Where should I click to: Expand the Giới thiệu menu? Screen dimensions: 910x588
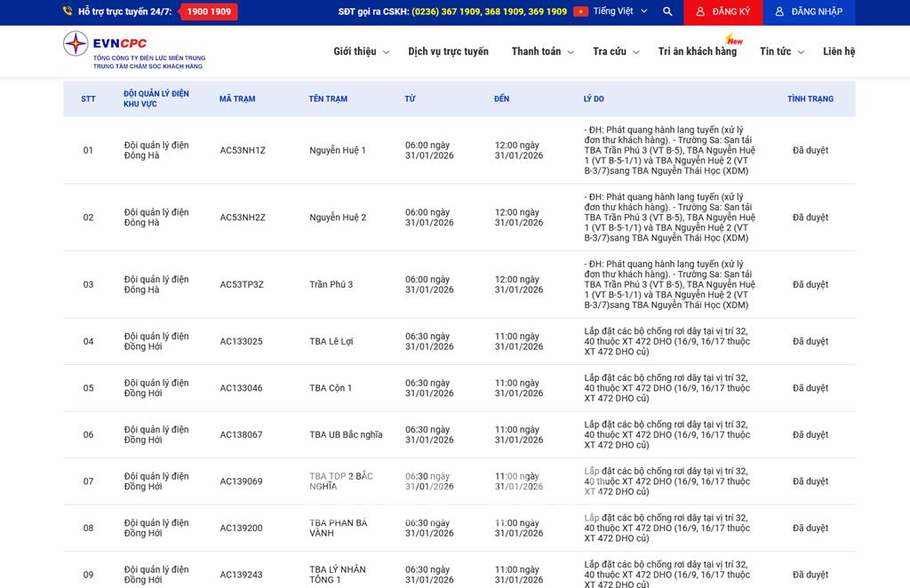361,52
